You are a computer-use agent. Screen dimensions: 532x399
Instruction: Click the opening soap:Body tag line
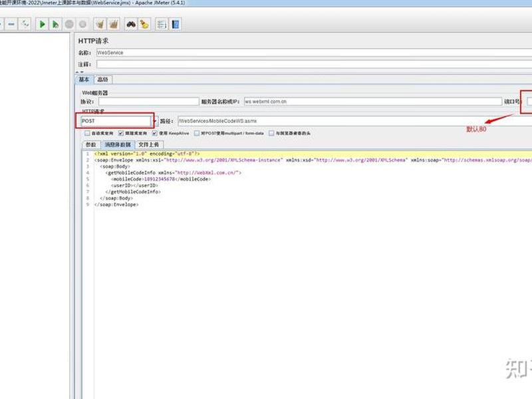[x=115, y=167]
